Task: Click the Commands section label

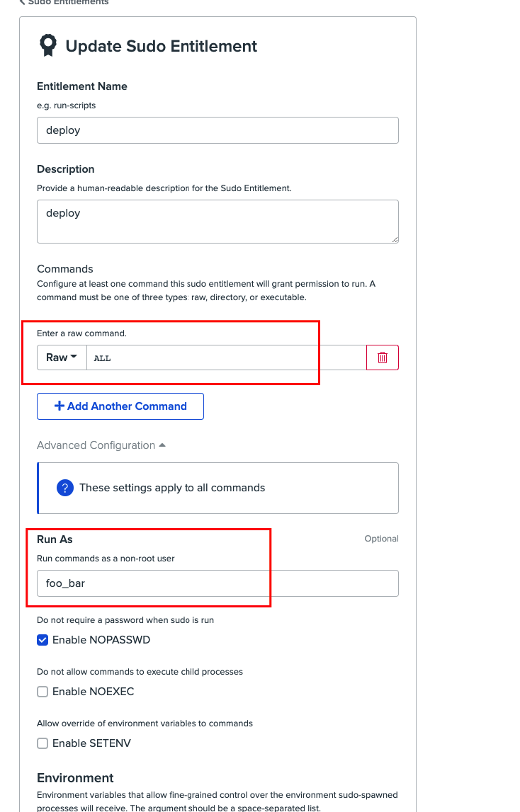Action: [65, 269]
